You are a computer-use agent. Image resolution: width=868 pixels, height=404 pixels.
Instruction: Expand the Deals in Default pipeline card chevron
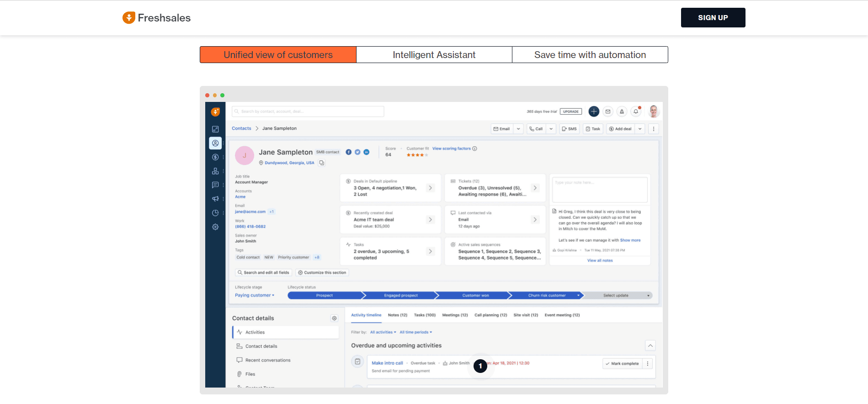click(430, 188)
